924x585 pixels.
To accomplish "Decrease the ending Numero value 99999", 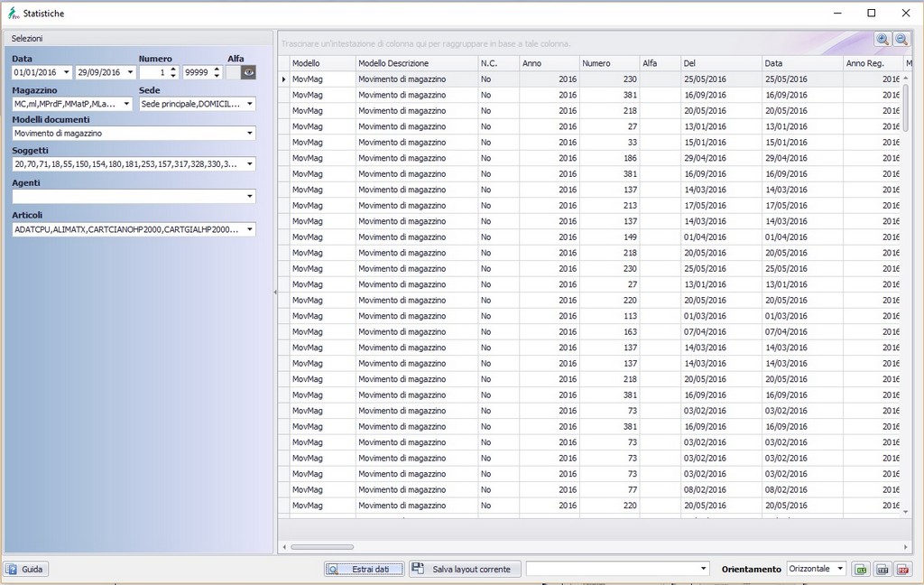I will (217, 76).
